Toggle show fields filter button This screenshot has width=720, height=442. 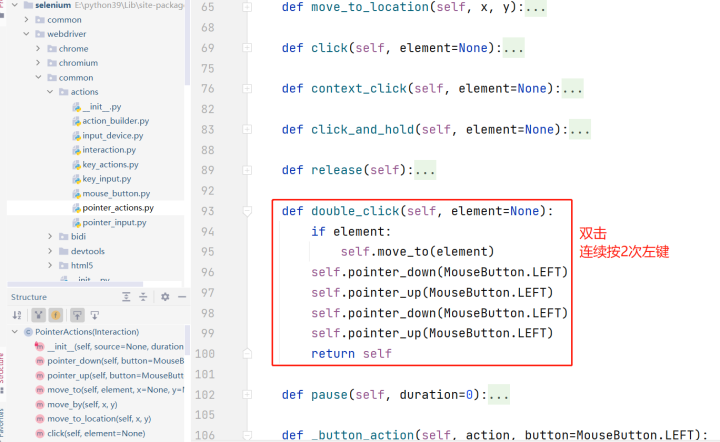[56, 315]
